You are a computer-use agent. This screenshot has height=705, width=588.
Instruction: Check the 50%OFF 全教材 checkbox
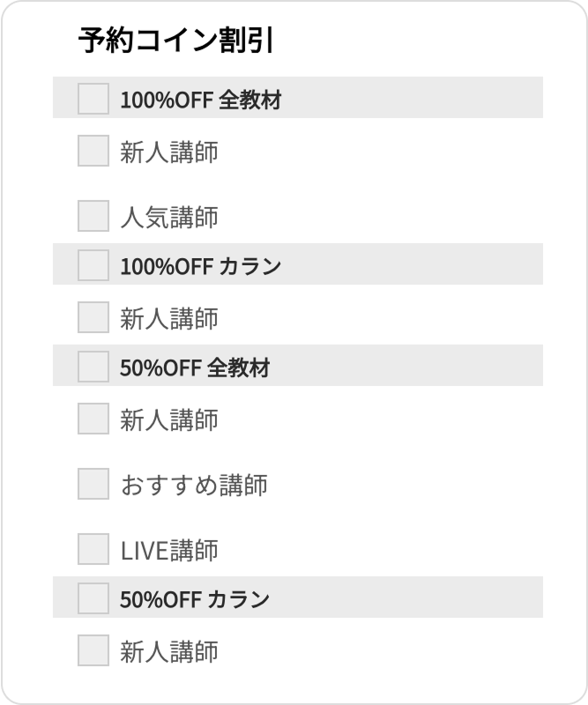[93, 366]
